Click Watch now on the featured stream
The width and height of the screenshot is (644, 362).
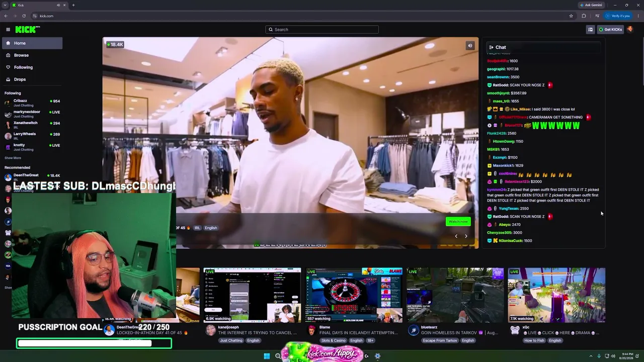click(x=458, y=222)
